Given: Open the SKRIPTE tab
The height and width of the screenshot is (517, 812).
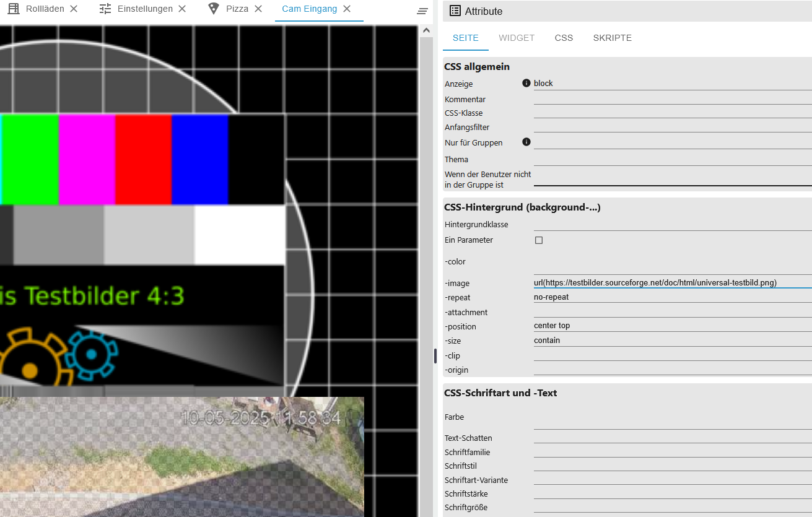Looking at the screenshot, I should [612, 38].
